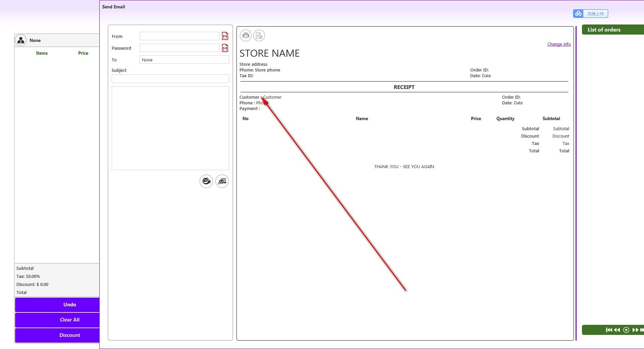The image size is (644, 349).
Task: Click the customer avatar icon next to None
Action: [x=21, y=40]
